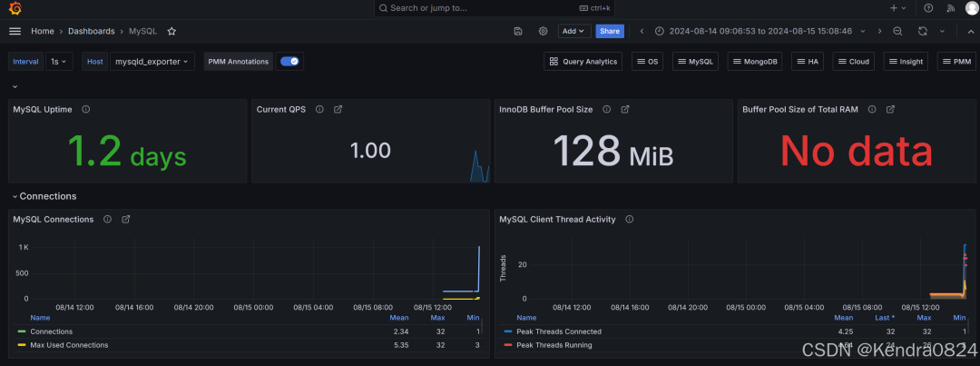The height and width of the screenshot is (366, 980).
Task: Open the PMM dashboards menu
Action: tap(957, 62)
